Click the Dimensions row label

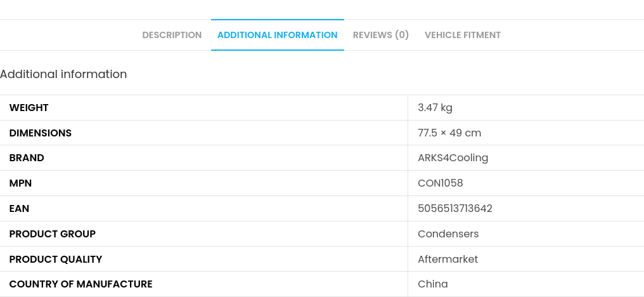pos(41,133)
